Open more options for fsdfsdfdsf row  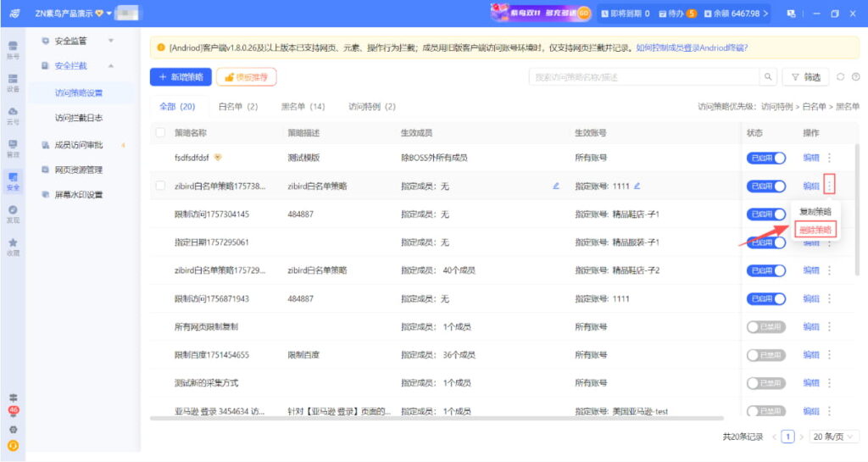(829, 158)
